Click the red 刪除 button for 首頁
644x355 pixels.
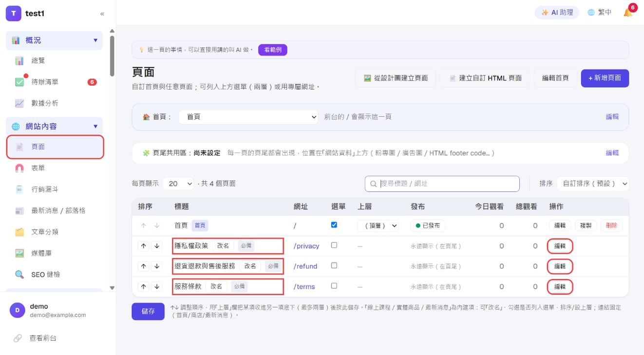tap(611, 225)
